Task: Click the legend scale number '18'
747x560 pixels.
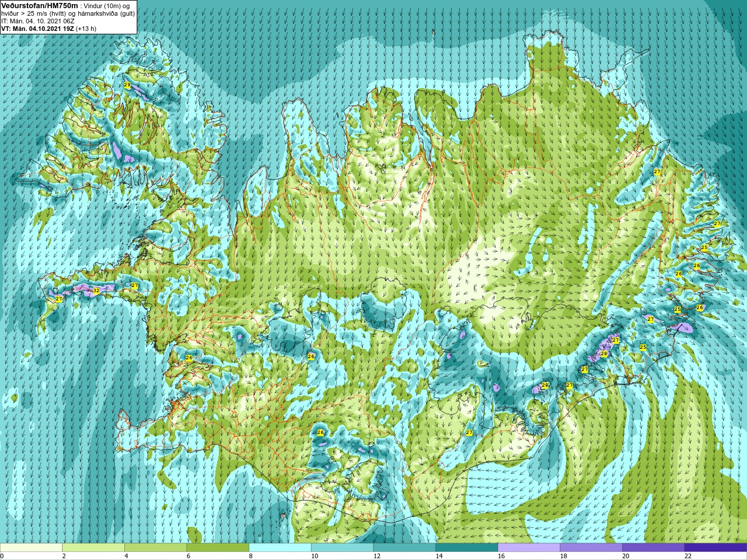Action: tap(564, 556)
